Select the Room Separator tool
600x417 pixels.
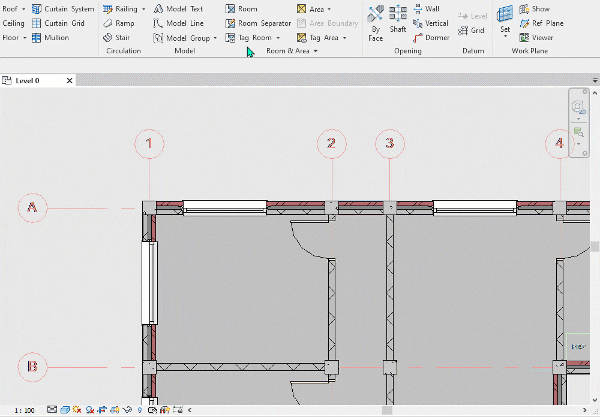point(258,23)
